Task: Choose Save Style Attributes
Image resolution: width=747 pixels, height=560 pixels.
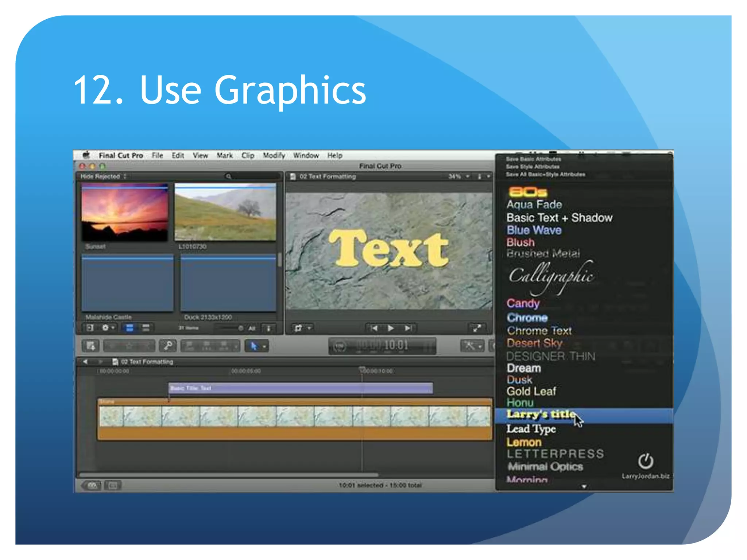Action: tap(533, 167)
